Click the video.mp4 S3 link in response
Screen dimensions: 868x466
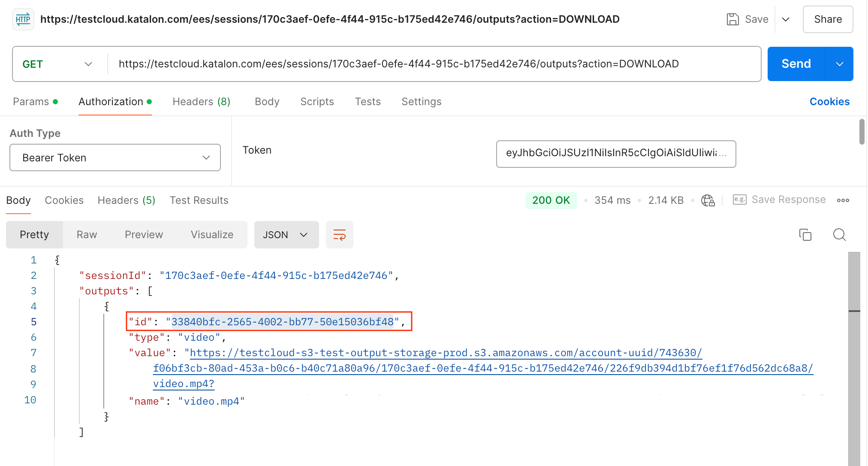183,383
